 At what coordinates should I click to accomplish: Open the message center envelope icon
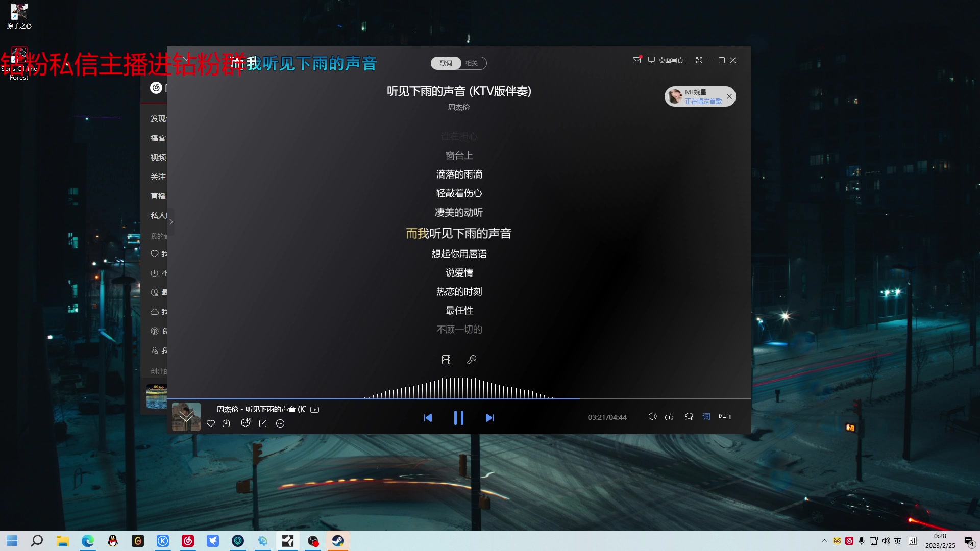tap(636, 60)
